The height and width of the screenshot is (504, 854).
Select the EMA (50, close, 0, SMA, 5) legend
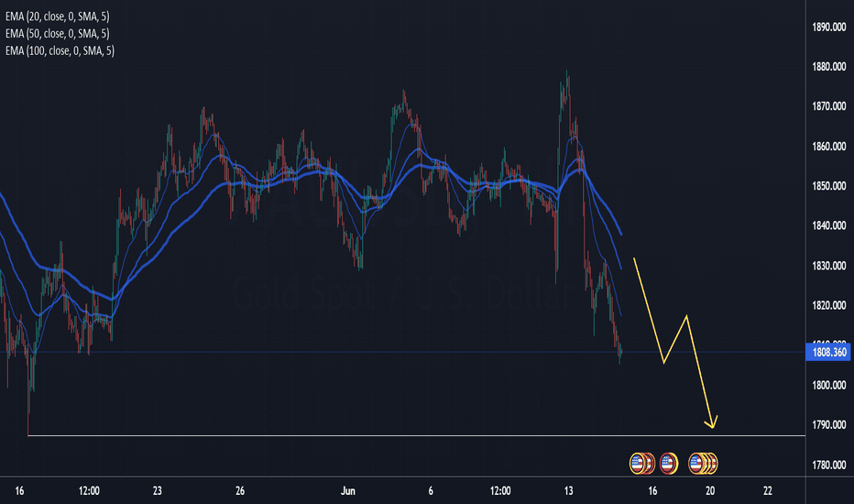57,33
